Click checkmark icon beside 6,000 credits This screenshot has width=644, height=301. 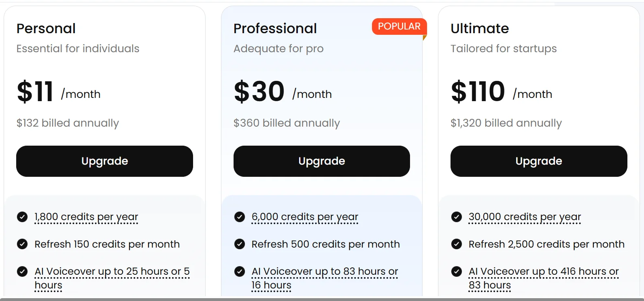(240, 217)
